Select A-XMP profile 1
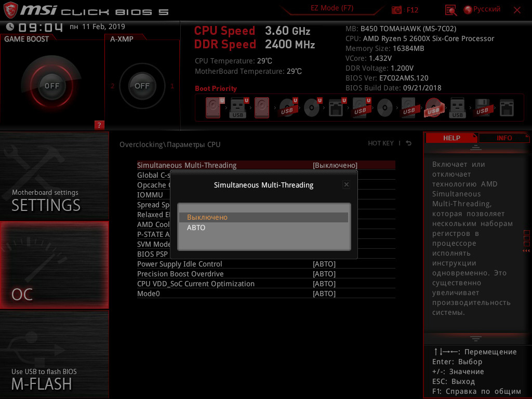 click(172, 86)
